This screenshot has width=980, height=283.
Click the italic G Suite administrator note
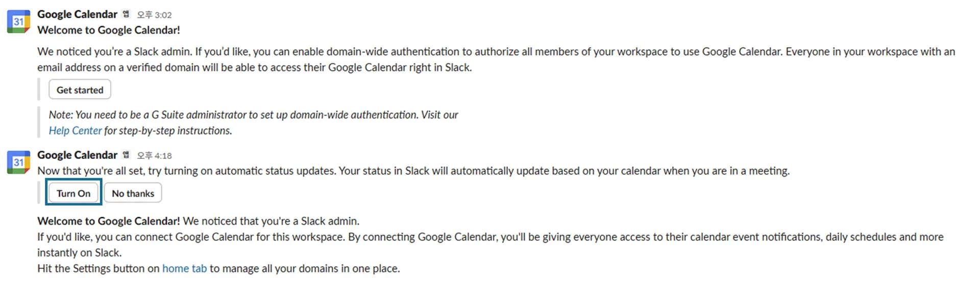coord(253,115)
